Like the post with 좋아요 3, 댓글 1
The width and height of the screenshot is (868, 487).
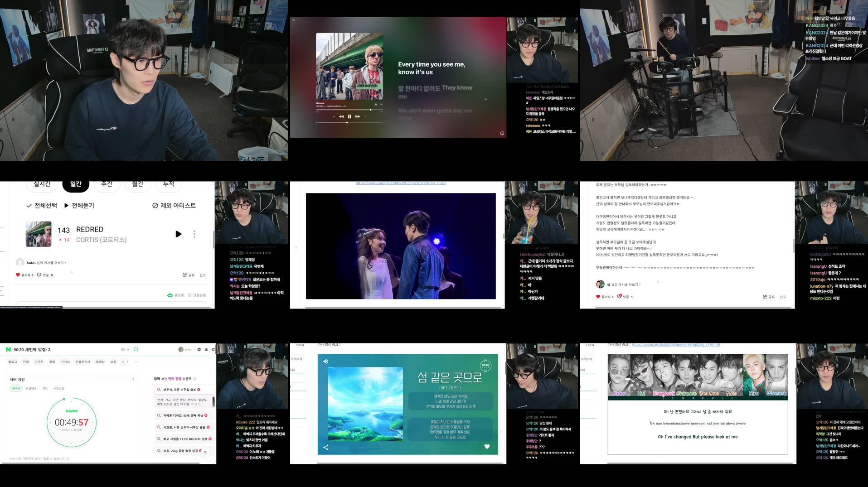coord(605,297)
